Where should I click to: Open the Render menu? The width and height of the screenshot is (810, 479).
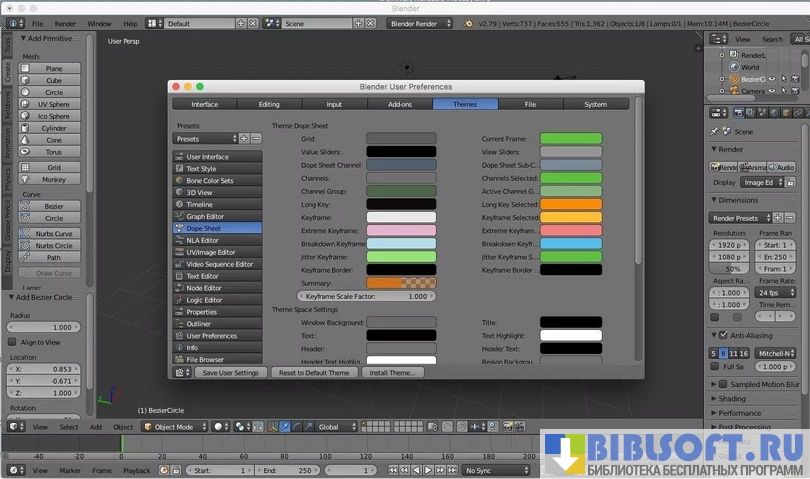(x=65, y=23)
